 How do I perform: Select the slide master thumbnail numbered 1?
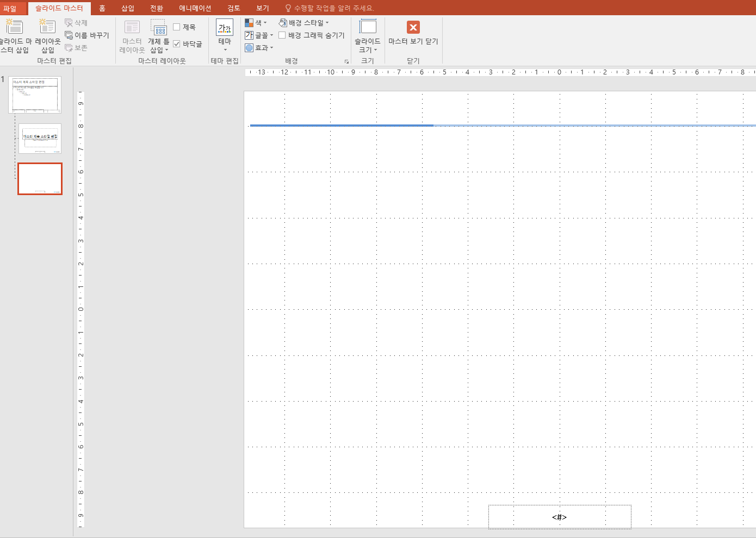pos(35,95)
